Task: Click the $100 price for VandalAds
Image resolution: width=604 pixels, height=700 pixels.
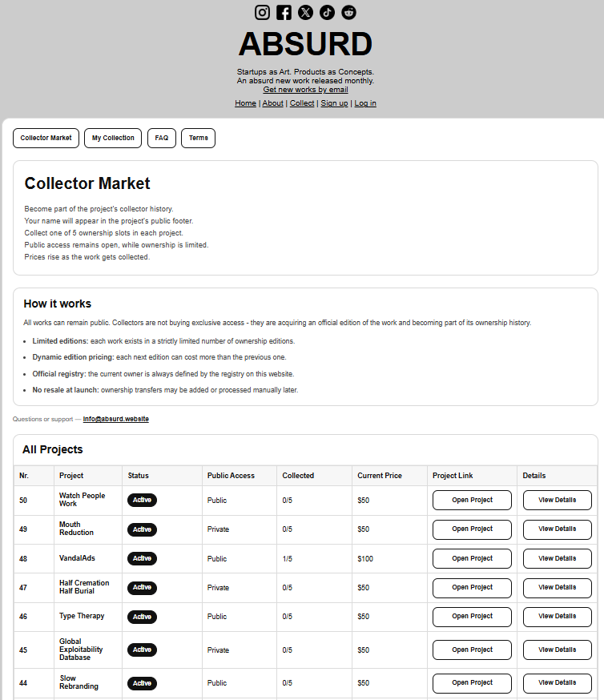Action: click(365, 559)
